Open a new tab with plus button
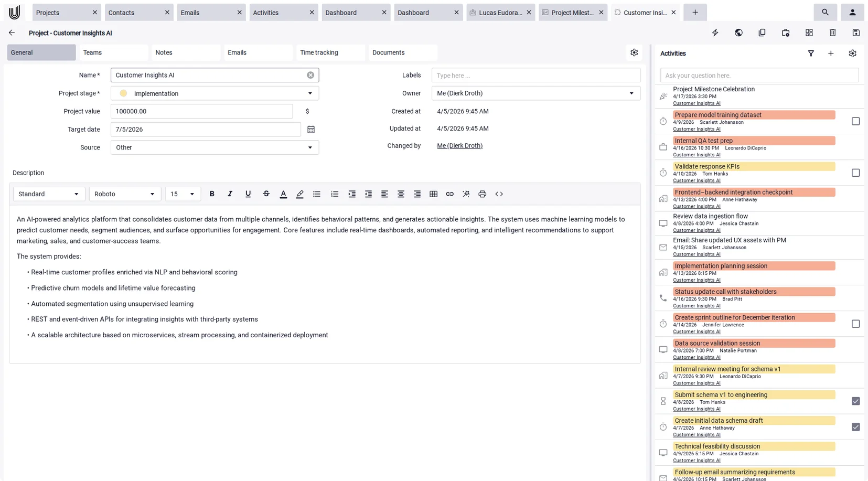This screenshot has width=868, height=481. pyautogui.click(x=695, y=12)
